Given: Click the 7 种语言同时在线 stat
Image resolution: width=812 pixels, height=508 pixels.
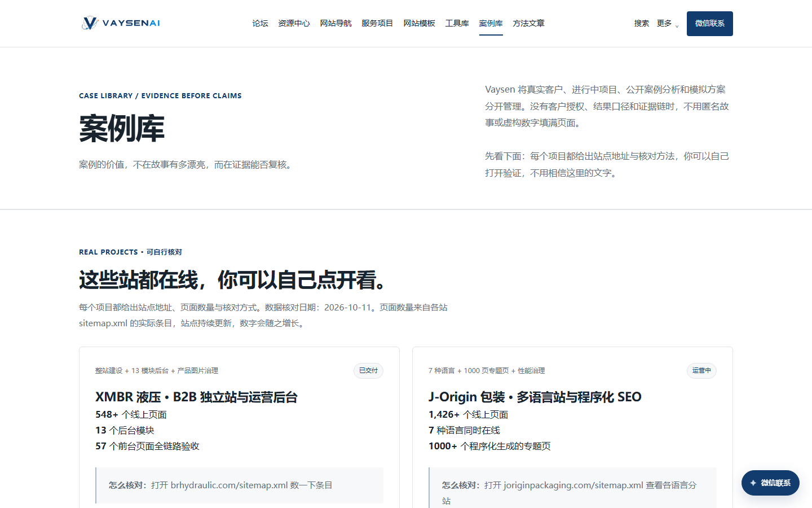Looking at the screenshot, I should pos(464,430).
